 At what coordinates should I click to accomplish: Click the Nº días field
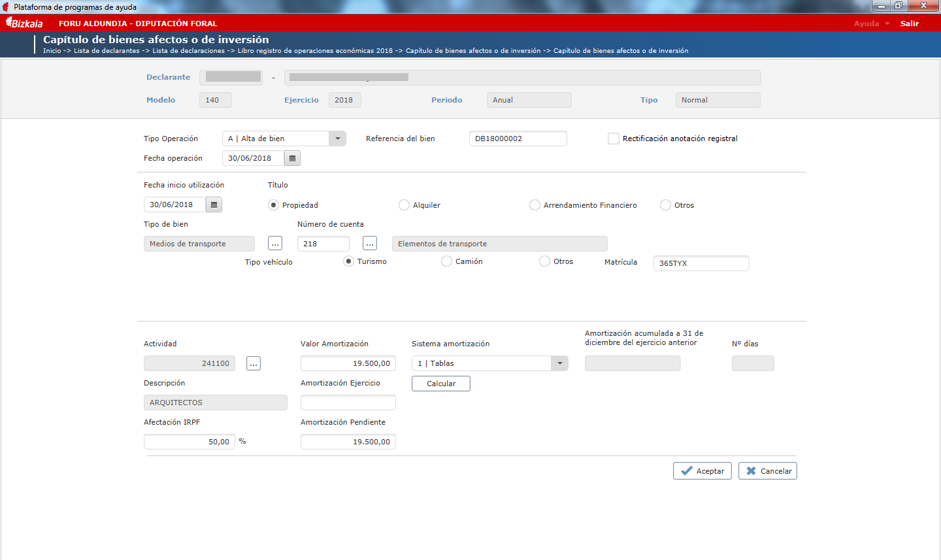(753, 363)
